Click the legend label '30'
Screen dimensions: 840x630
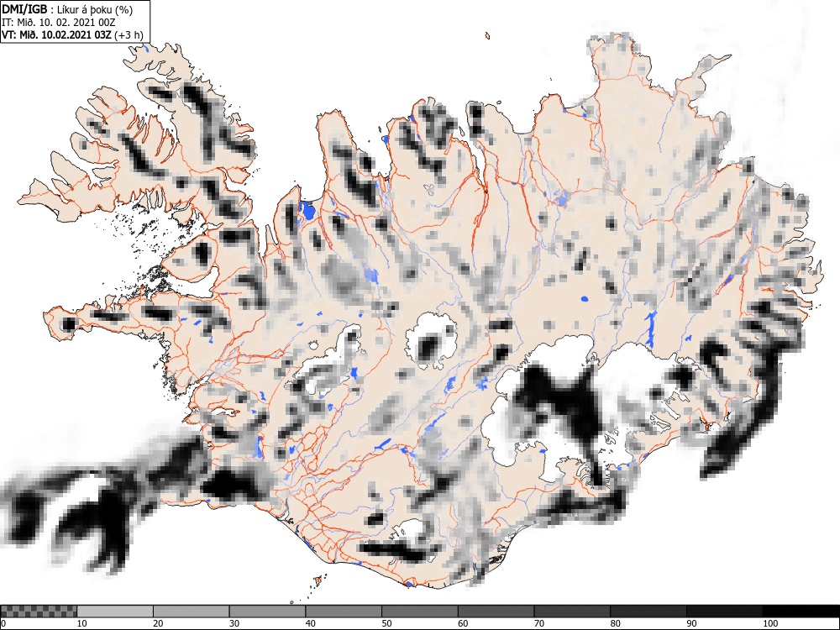[x=234, y=623]
